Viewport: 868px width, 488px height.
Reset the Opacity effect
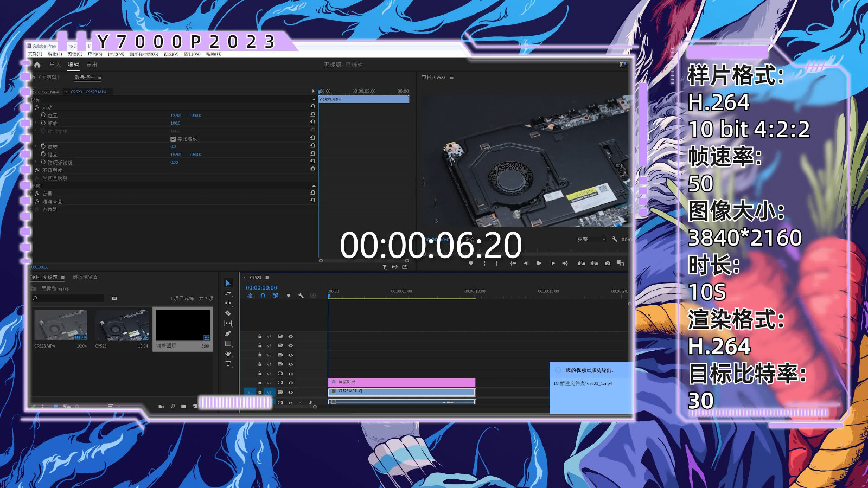(x=312, y=169)
